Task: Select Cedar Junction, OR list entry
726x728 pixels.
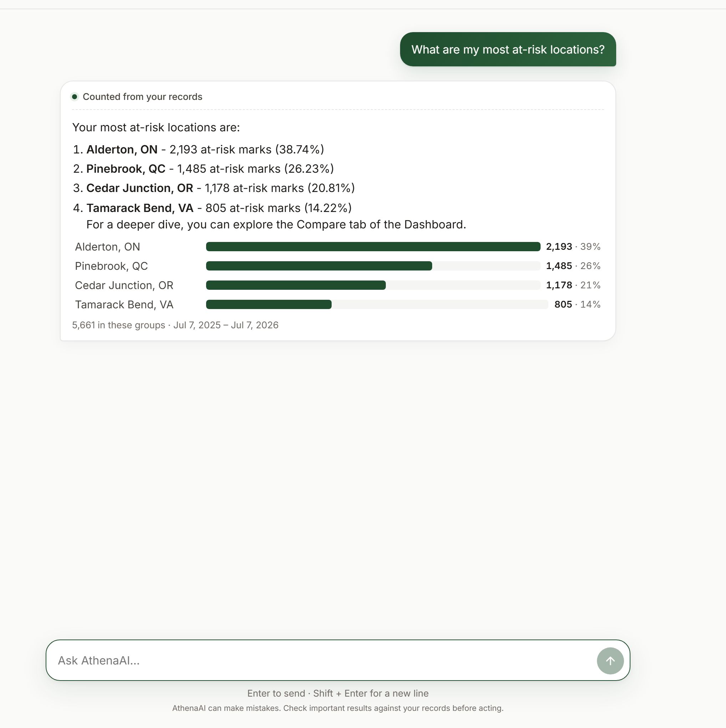Action: (214, 188)
